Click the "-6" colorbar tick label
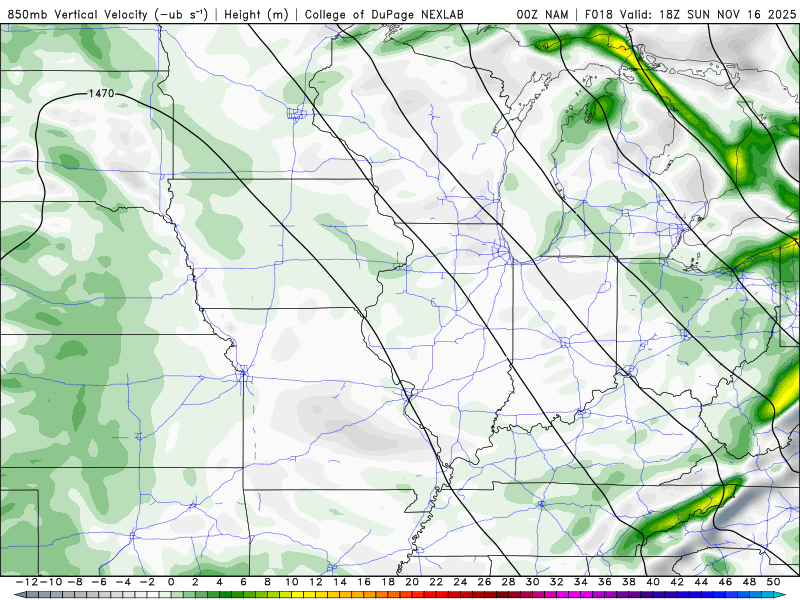The width and height of the screenshot is (800, 600). [x=99, y=582]
